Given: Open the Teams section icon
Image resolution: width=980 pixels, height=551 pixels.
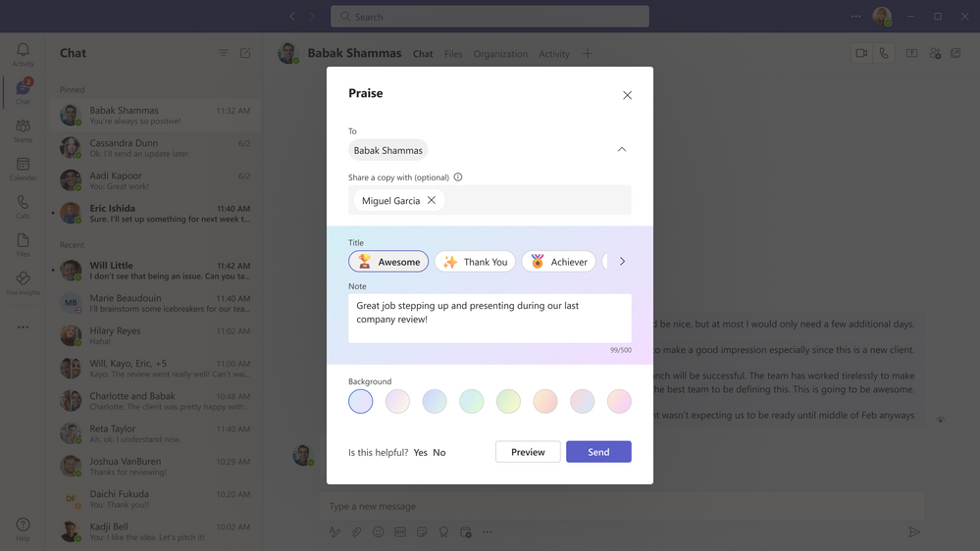Looking at the screenshot, I should [23, 129].
